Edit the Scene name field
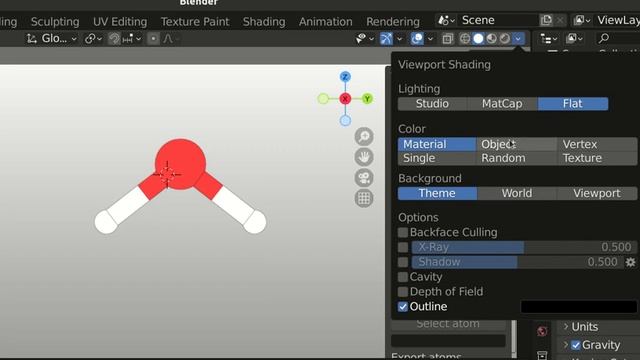Image resolution: width=640 pixels, height=360 pixels. 498,20
